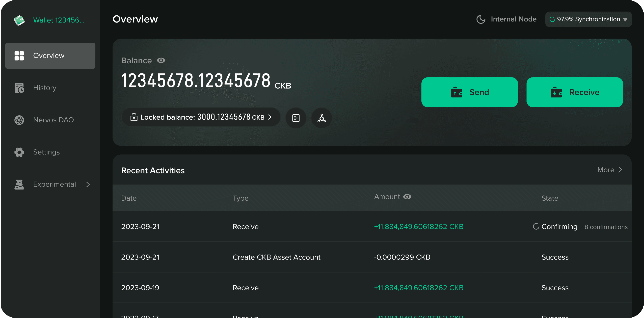The image size is (644, 318).
Task: Expand Locked balance details chevron
Action: (270, 117)
